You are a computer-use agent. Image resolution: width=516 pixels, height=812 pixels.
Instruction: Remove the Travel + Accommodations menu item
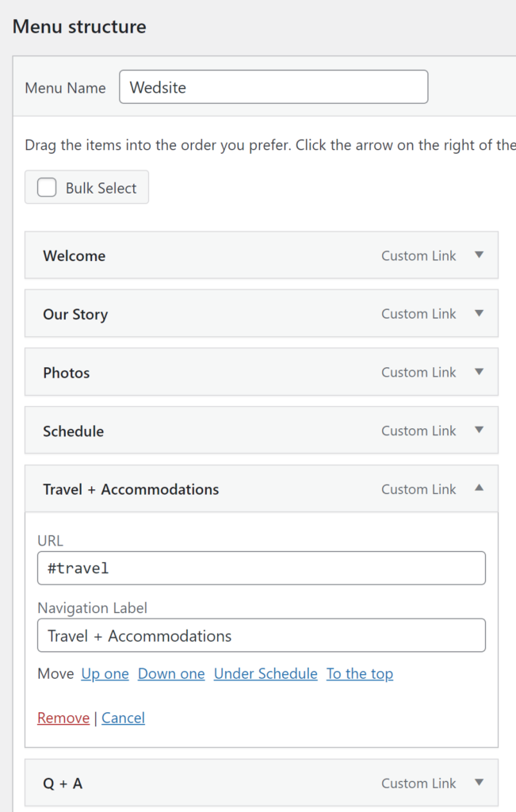pyautogui.click(x=63, y=718)
